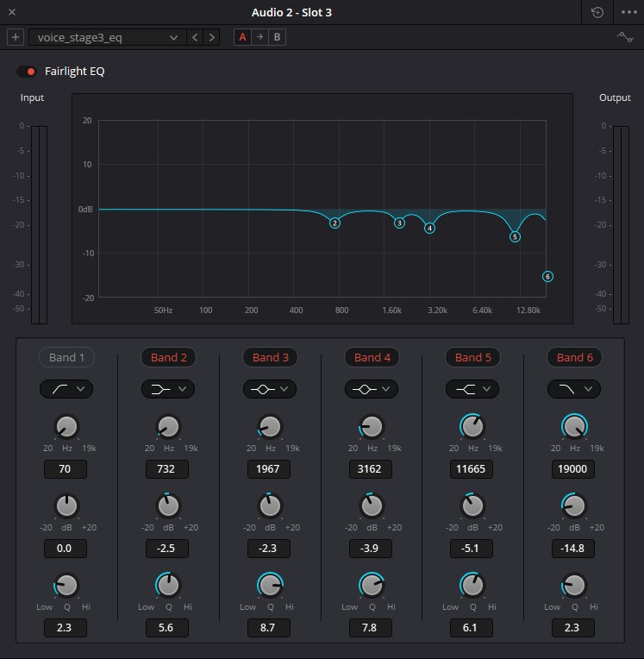Select the A comparison state
The image size is (644, 659).
click(242, 37)
